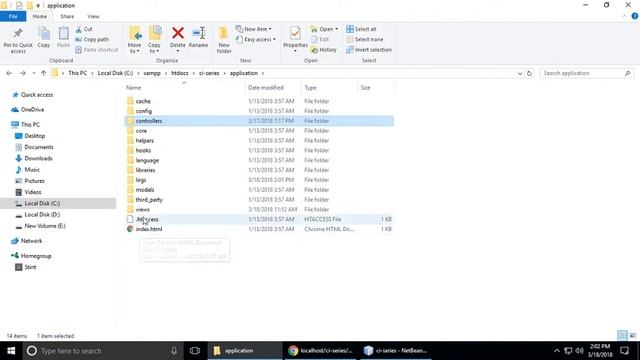This screenshot has width=640, height=360.
Task: Click Paste shortcut in the ribbon
Action: [x=97, y=50]
